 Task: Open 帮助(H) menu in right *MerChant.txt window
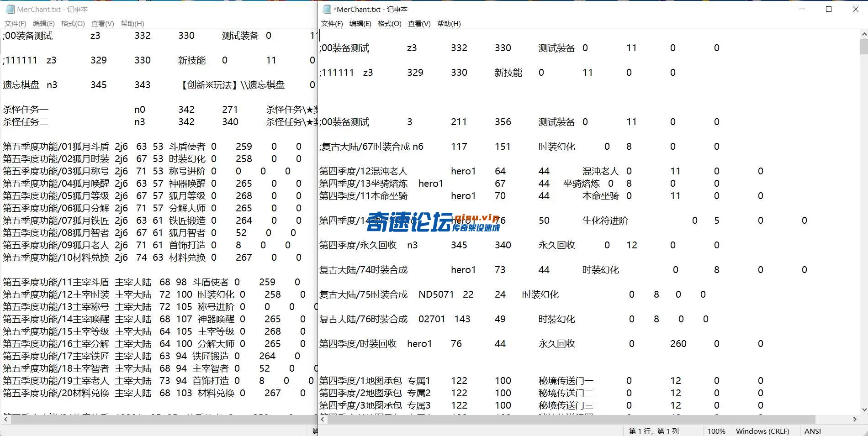pos(449,23)
